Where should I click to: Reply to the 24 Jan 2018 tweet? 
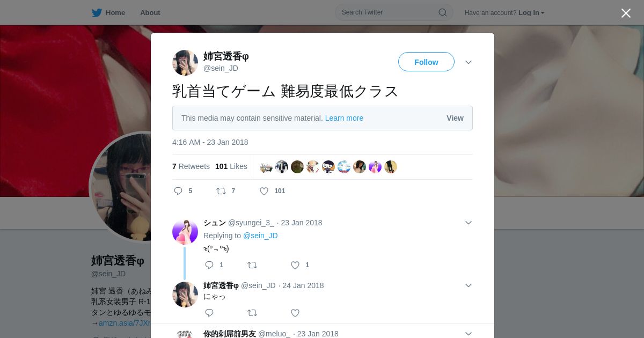(x=209, y=313)
